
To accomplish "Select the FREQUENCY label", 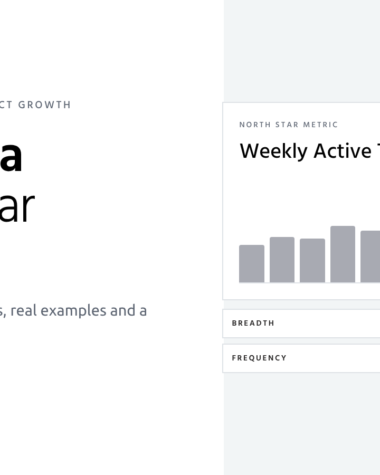I will pos(259,358).
